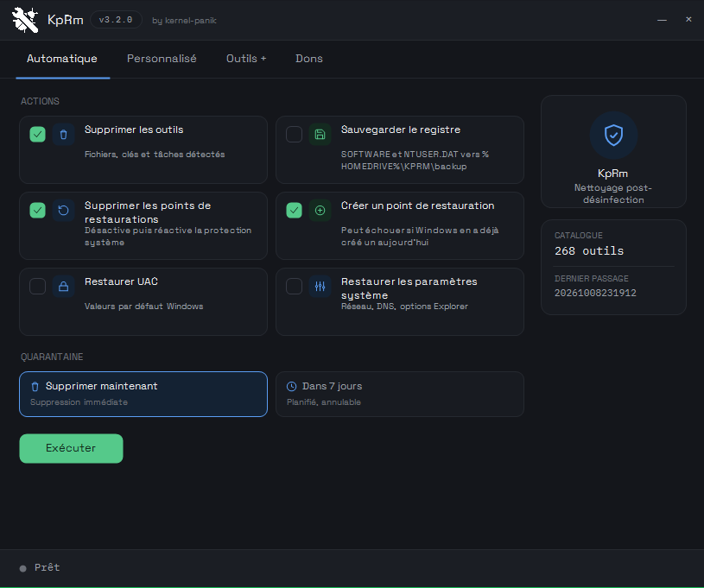Viewport: 704px width, 588px height.
Task: Uncheck Supprimer les points de restaurations
Action: point(38,210)
